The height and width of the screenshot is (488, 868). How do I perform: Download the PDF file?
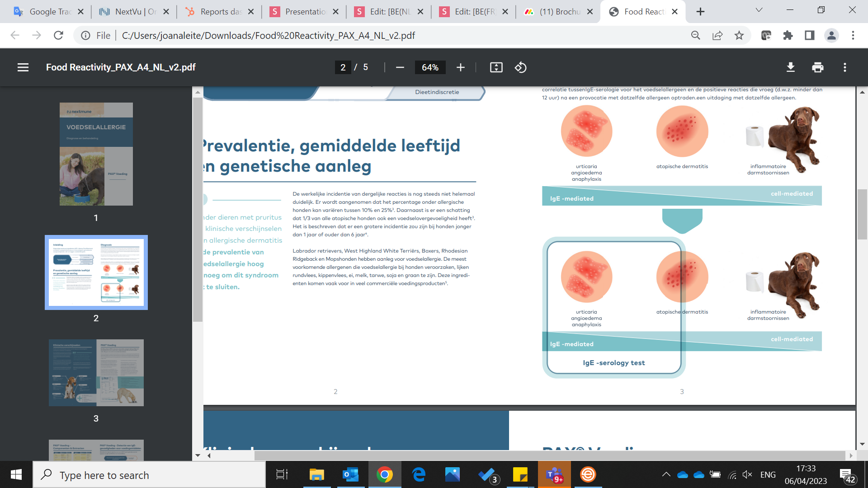(x=790, y=67)
